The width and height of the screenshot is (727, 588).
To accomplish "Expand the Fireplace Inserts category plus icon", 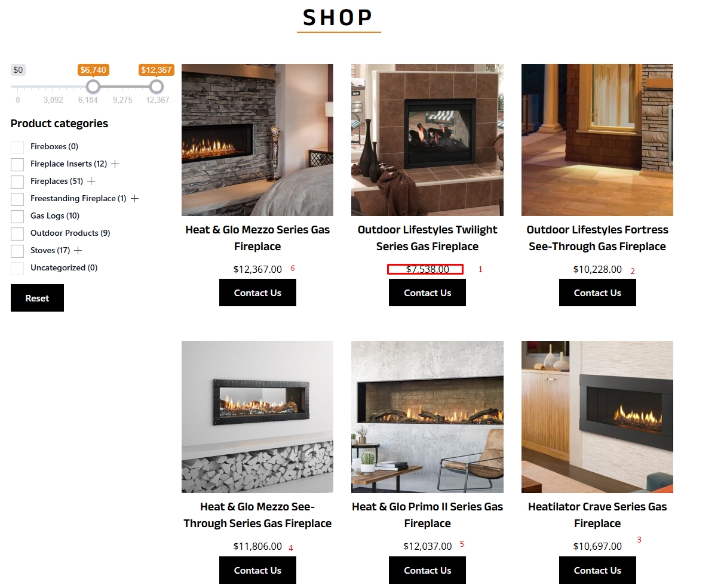I will [115, 164].
